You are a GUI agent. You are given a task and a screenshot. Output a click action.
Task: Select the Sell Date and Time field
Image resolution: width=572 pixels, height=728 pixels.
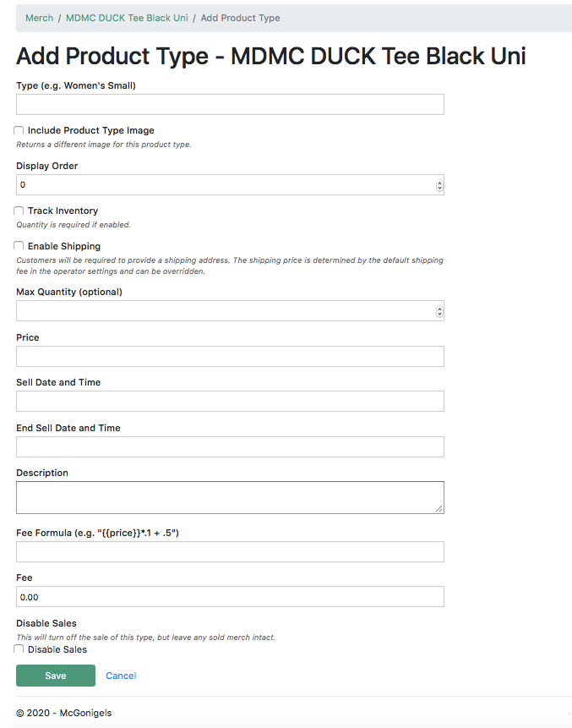click(230, 402)
